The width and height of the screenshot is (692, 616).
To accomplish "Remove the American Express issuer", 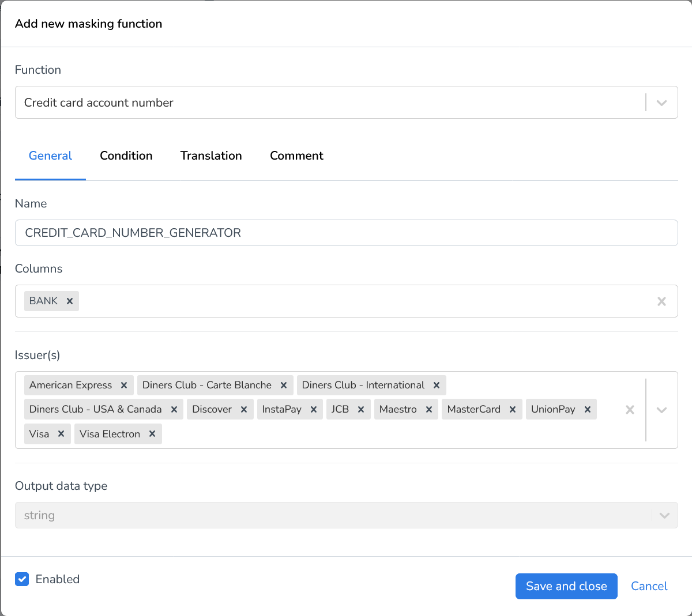I will tap(123, 385).
